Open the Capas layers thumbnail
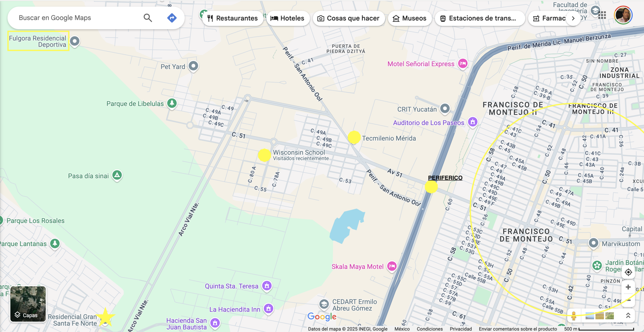Image resolution: width=644 pixels, height=332 pixels. [28, 304]
